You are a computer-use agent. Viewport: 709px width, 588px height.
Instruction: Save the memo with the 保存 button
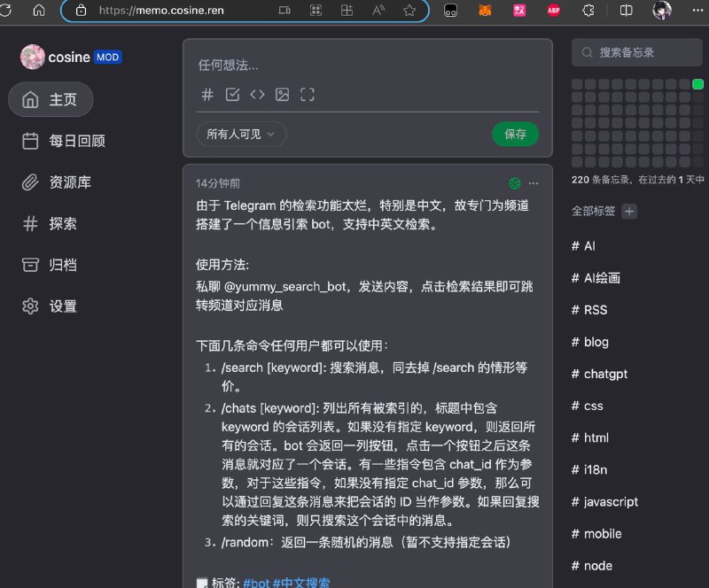tap(516, 135)
